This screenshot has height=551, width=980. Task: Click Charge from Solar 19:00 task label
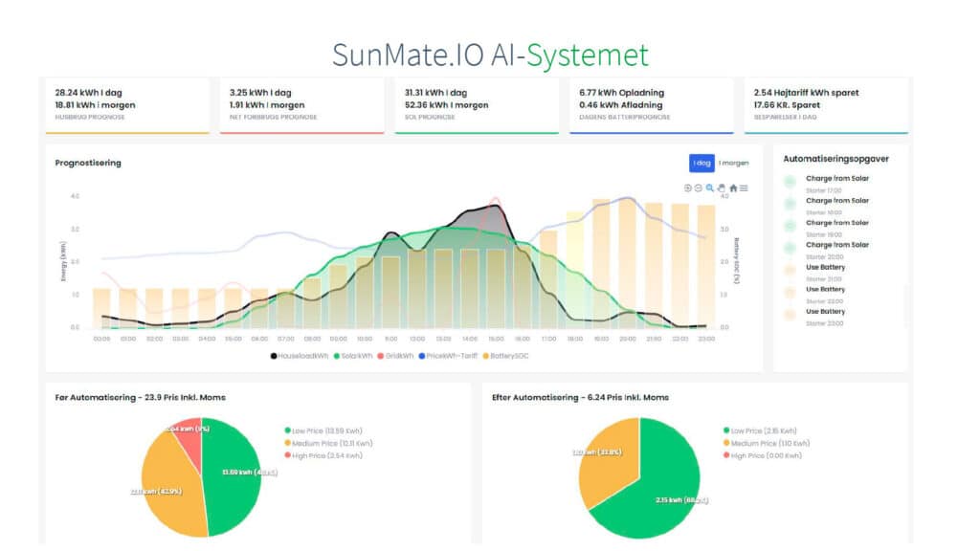click(837, 223)
